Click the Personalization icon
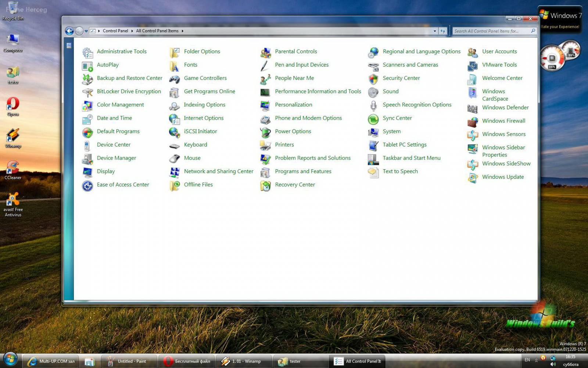Image resolution: width=588 pixels, height=368 pixels. [265, 106]
